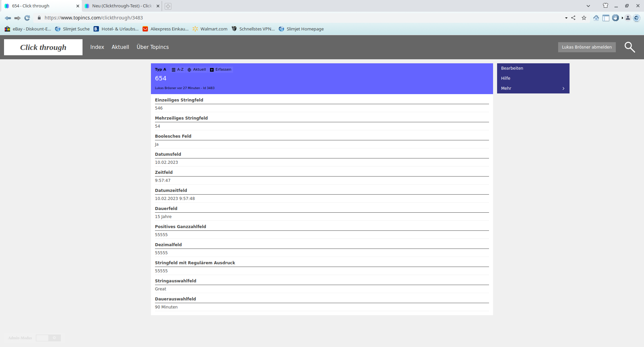
Task: Click Bearbeiten in the side panel
Action: pos(512,68)
